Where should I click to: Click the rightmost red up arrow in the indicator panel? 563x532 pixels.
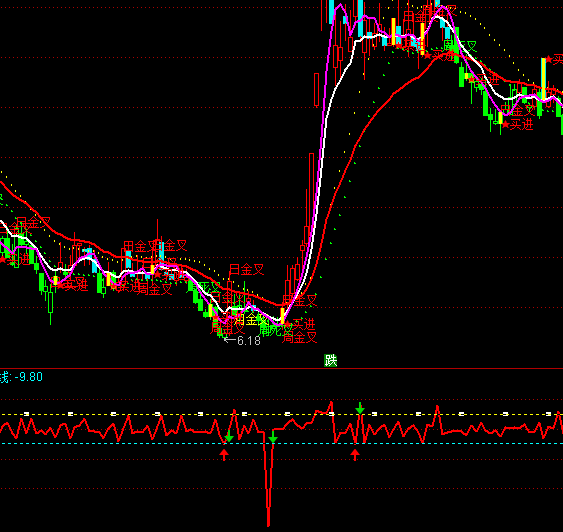coord(355,455)
